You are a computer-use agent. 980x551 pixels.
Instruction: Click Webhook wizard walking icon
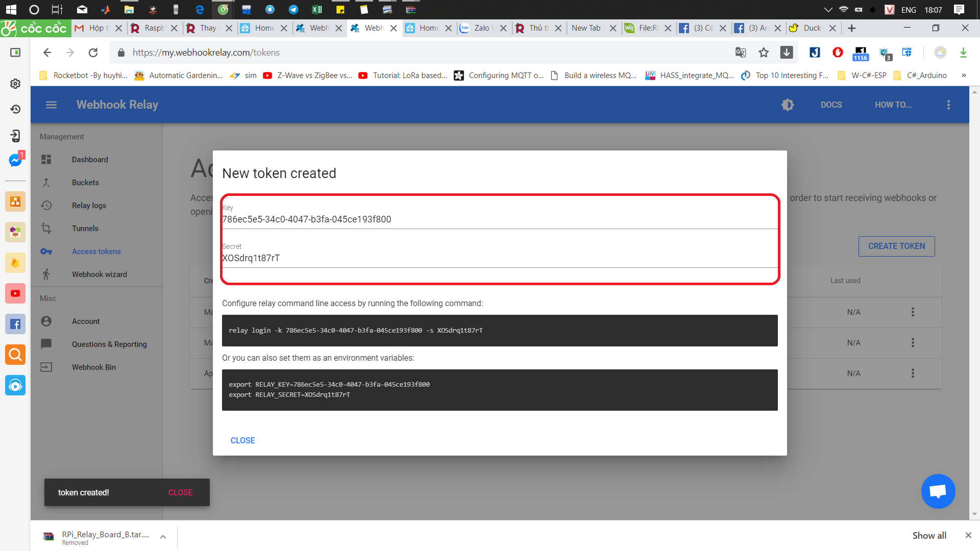[46, 274]
